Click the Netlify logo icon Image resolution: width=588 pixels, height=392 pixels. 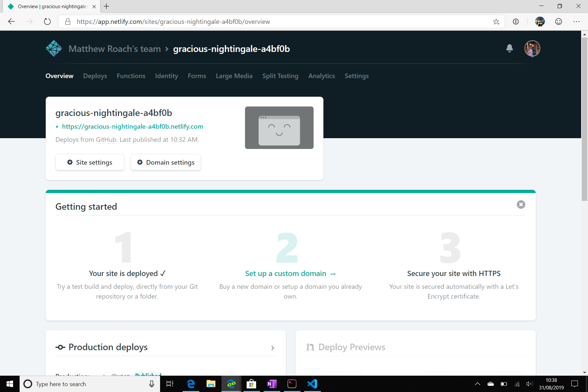pos(54,48)
